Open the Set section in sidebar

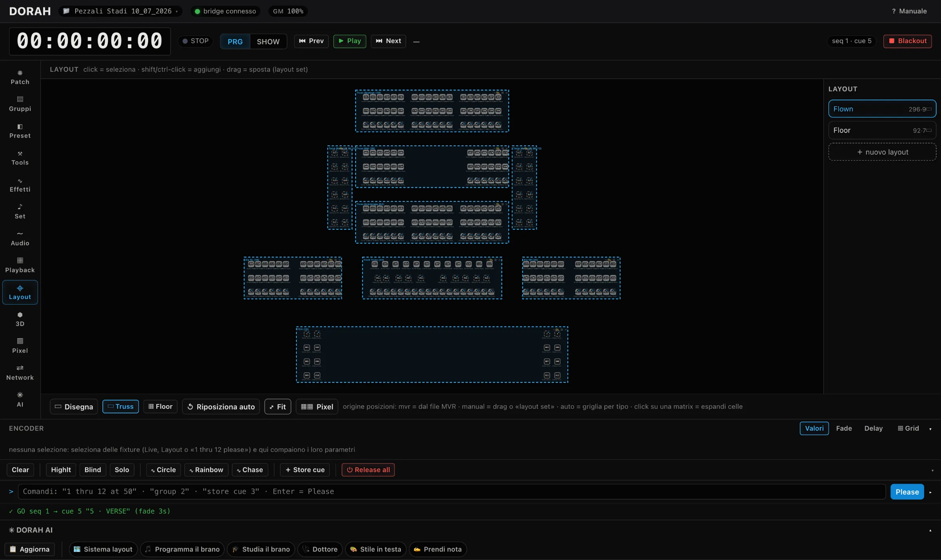[x=20, y=212]
